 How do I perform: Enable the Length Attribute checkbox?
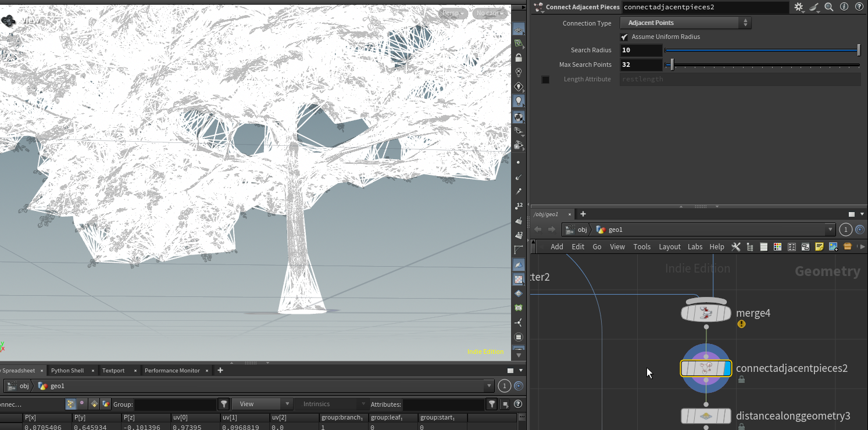pos(545,80)
